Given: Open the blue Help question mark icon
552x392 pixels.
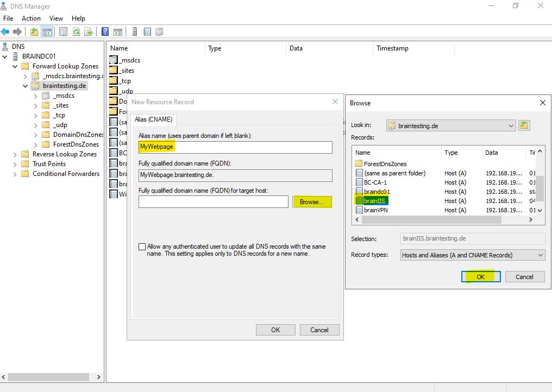Looking at the screenshot, I should pyautogui.click(x=105, y=32).
